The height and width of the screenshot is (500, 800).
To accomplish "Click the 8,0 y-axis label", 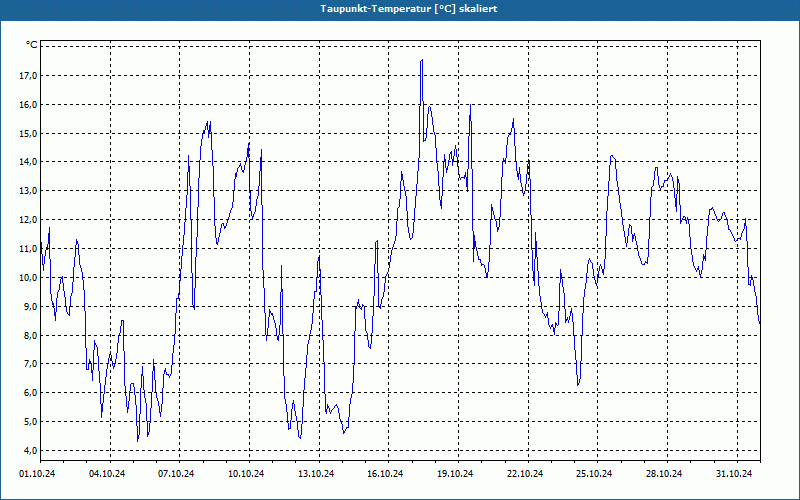I will point(30,335).
